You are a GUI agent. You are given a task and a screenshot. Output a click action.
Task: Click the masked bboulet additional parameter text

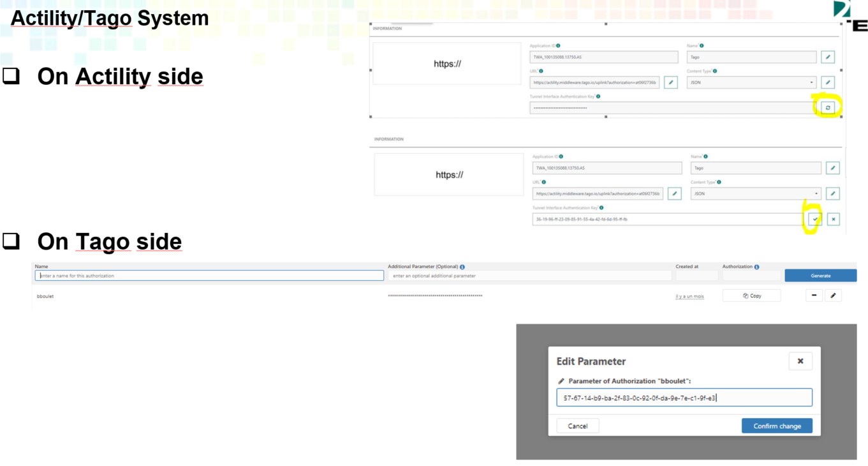(435, 296)
